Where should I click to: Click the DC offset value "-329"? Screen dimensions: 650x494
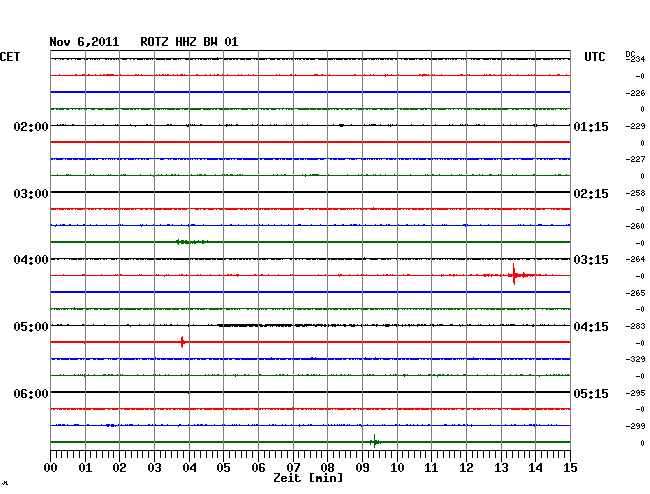[635, 359]
